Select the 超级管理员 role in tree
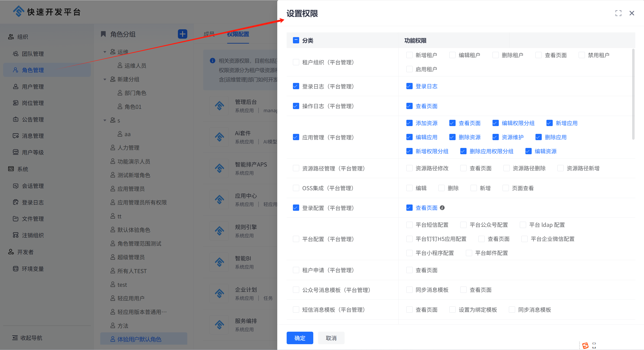 (131, 257)
